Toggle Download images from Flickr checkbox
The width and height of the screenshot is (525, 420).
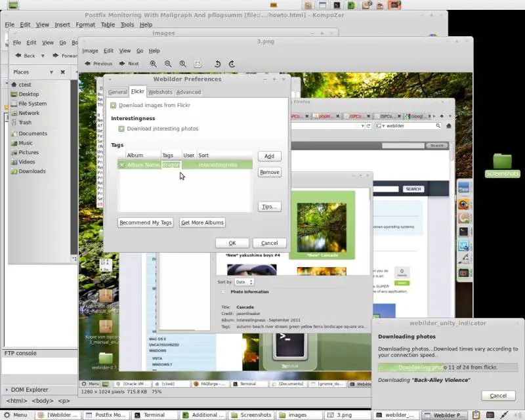point(113,106)
